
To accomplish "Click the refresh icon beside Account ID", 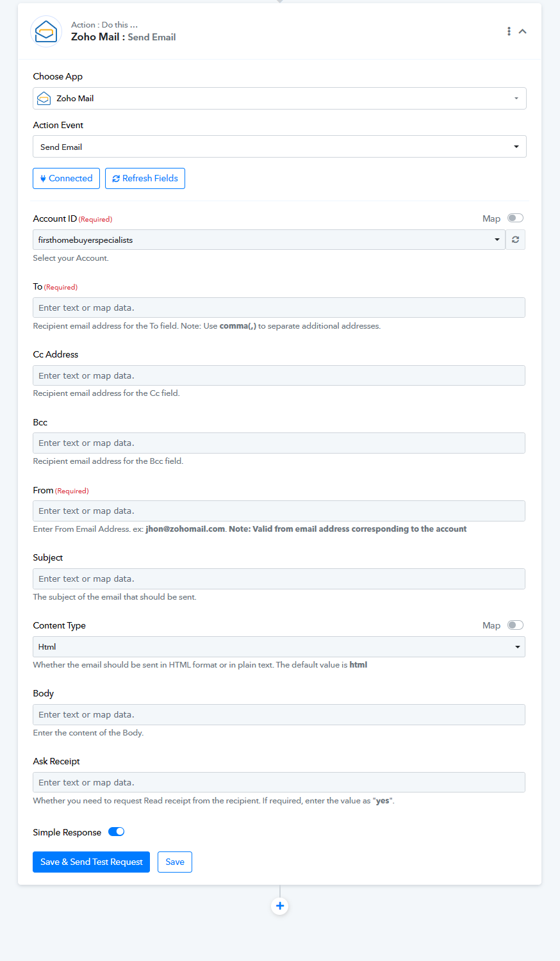I will 515,240.
